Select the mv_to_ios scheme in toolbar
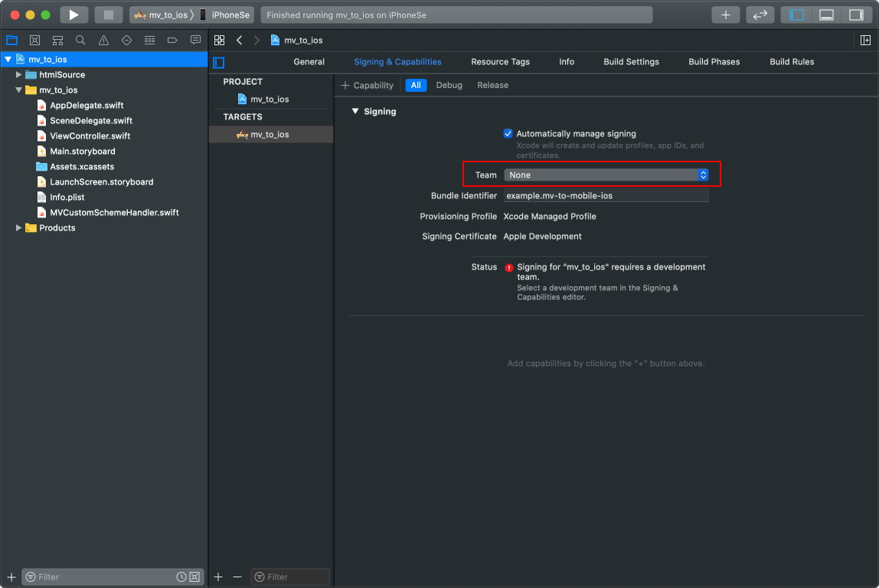The image size is (879, 588). 161,15
